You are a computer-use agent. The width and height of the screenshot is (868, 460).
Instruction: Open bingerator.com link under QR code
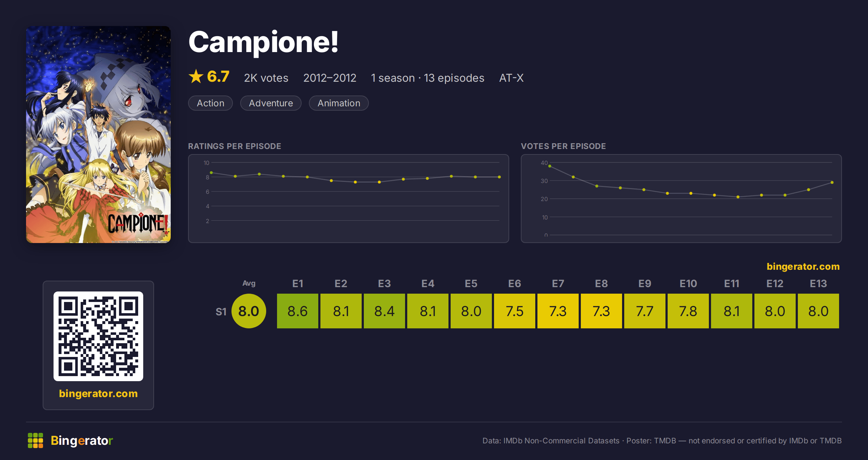[x=98, y=393]
